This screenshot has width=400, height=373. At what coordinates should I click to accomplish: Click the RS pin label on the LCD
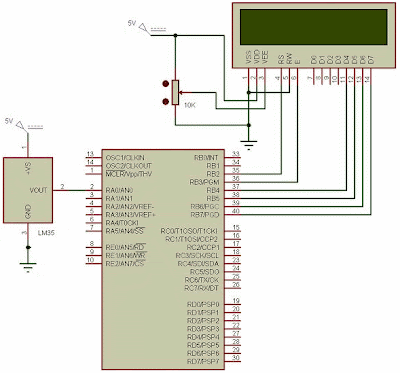point(281,59)
